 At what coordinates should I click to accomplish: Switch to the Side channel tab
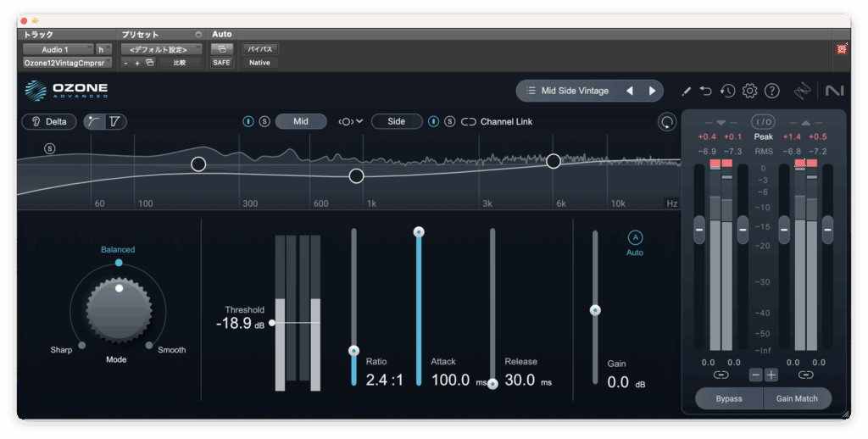coord(397,121)
